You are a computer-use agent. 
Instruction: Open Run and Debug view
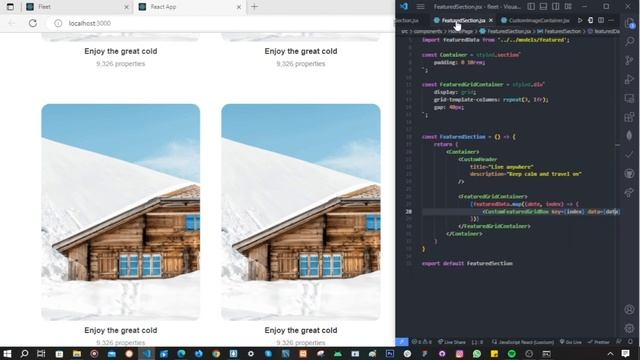click(x=629, y=79)
